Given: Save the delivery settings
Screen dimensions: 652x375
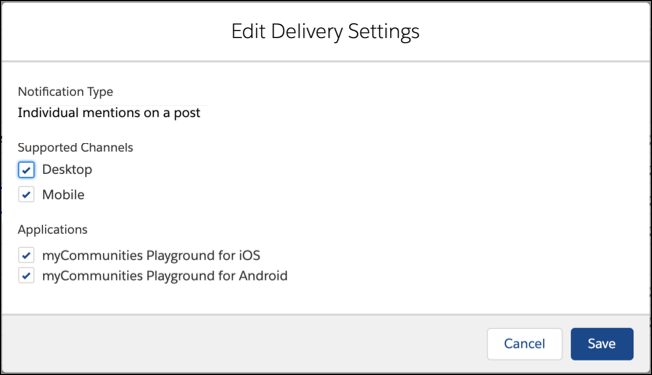Looking at the screenshot, I should pos(602,344).
